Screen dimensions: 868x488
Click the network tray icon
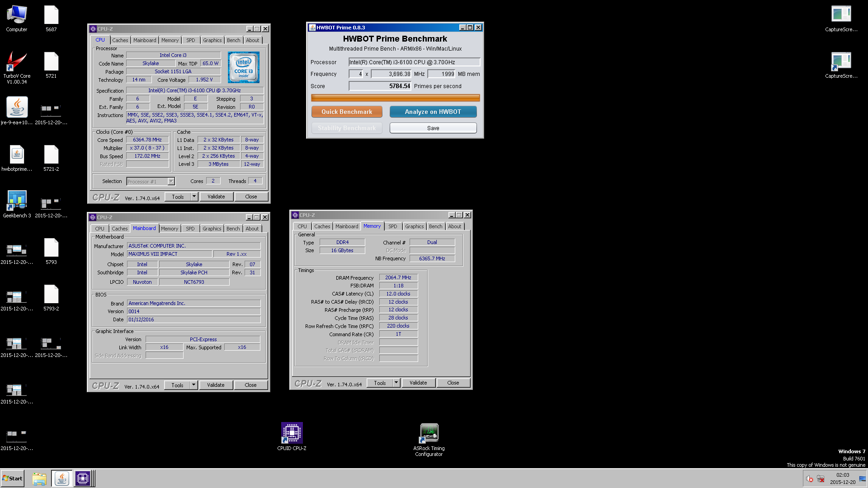point(821,479)
